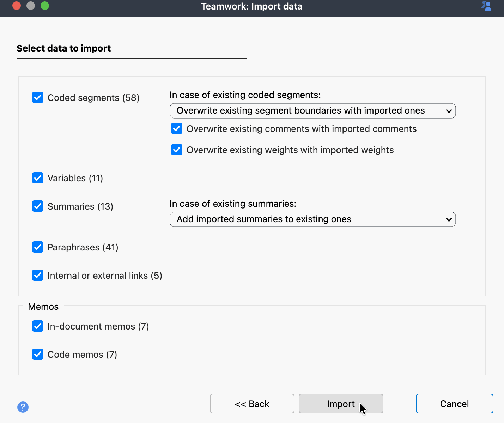The height and width of the screenshot is (423, 504).
Task: Uncheck the Variables (11) checkbox
Action: point(38,178)
